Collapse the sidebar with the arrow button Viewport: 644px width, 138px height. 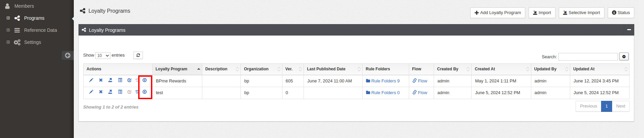pyautogui.click(x=67, y=55)
